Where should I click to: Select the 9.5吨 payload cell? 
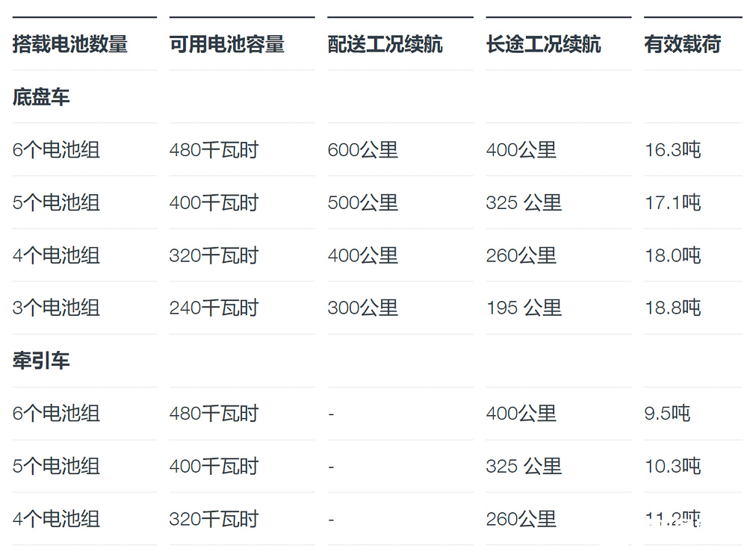pos(667,413)
